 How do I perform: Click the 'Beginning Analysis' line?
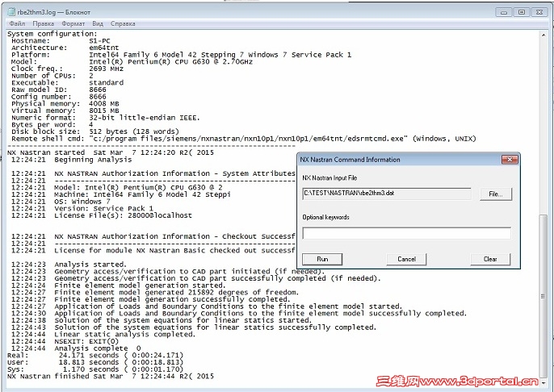click(71, 160)
